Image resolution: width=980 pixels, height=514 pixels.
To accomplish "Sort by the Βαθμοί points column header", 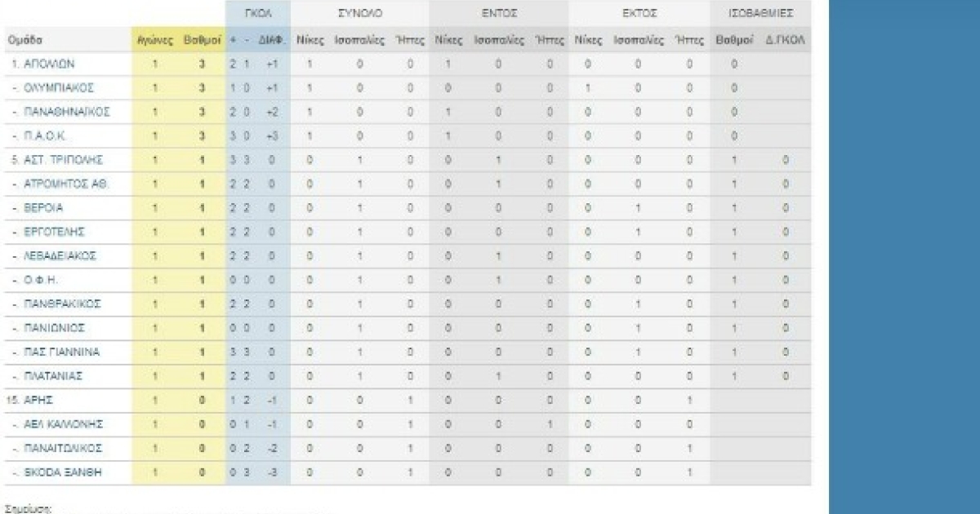I will (x=198, y=40).
